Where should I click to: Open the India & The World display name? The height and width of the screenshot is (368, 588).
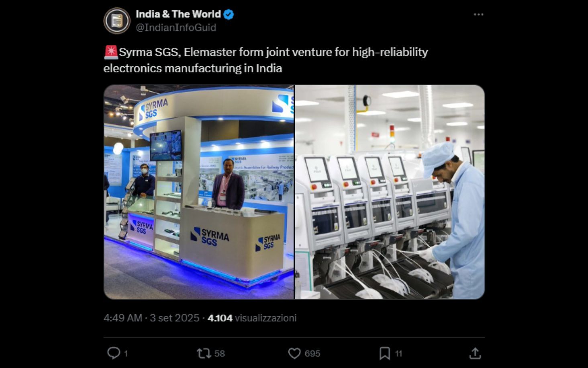pyautogui.click(x=178, y=14)
